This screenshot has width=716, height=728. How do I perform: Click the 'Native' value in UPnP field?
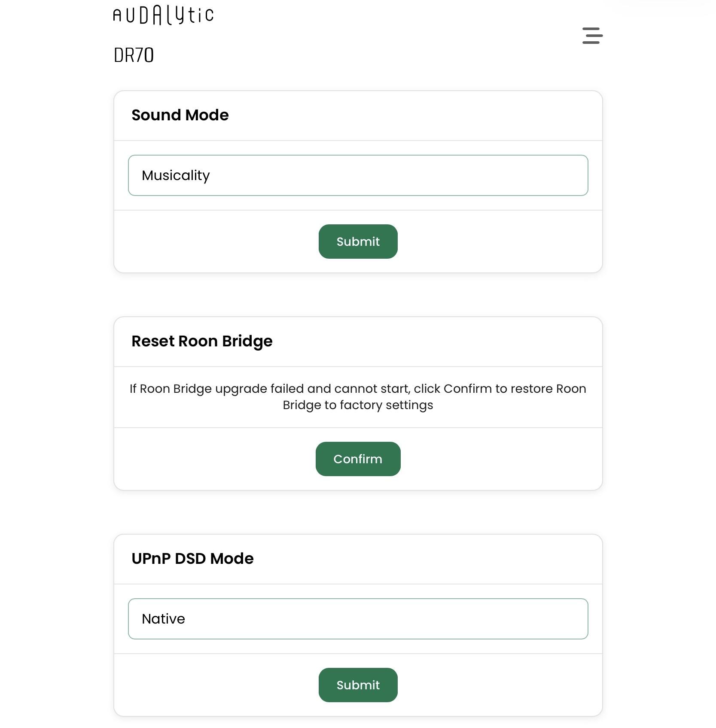pyautogui.click(x=163, y=619)
